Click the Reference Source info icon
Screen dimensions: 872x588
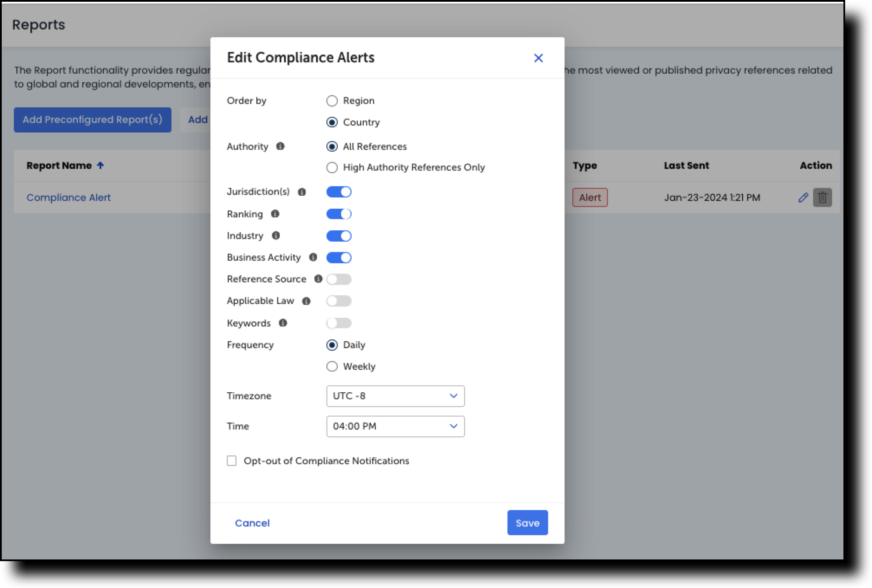[318, 279]
